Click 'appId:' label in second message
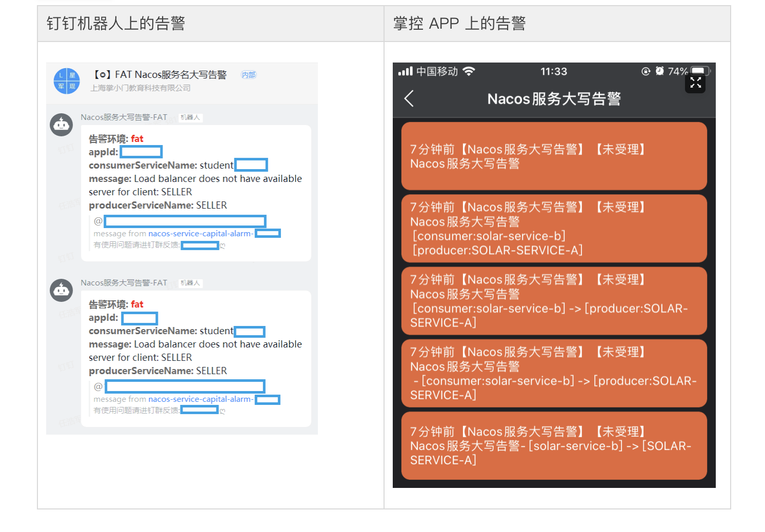The image size is (765, 532). pos(104,318)
